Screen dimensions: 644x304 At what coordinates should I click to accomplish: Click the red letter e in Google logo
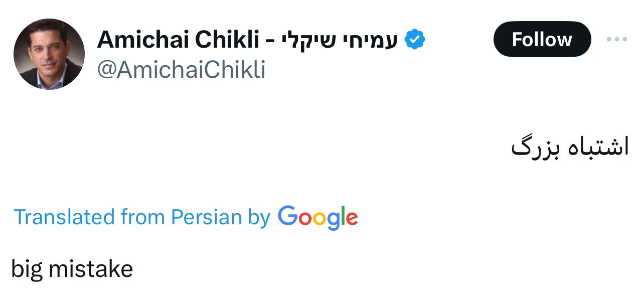[x=352, y=219]
